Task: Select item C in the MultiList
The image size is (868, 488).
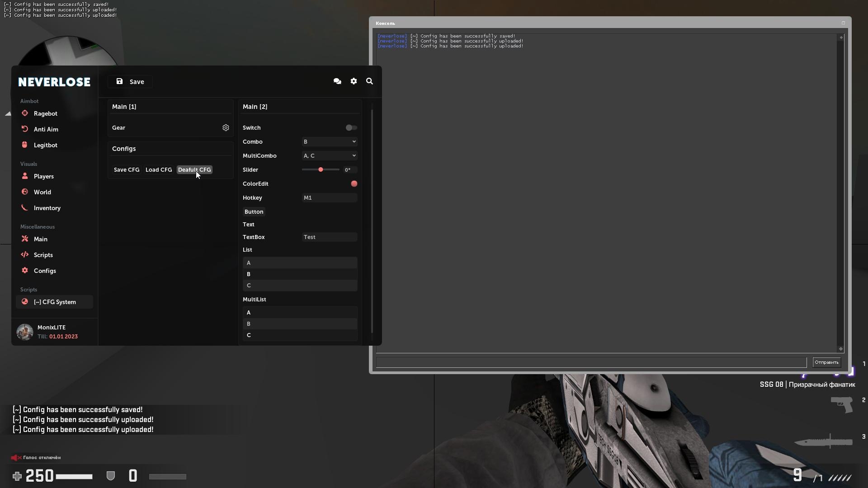Action: coord(300,335)
